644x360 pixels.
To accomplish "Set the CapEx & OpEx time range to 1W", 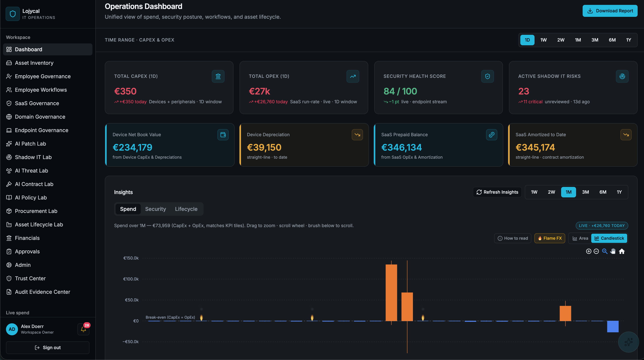I will coord(544,40).
